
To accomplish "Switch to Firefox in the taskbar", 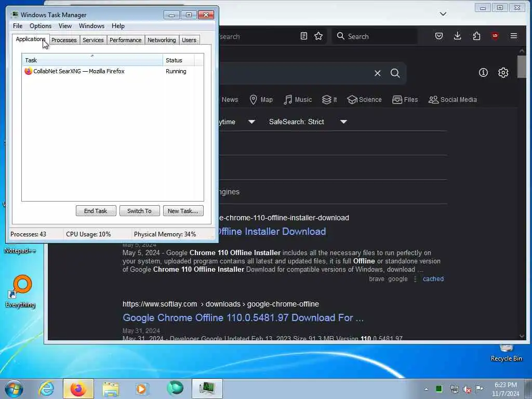I will tap(78, 389).
